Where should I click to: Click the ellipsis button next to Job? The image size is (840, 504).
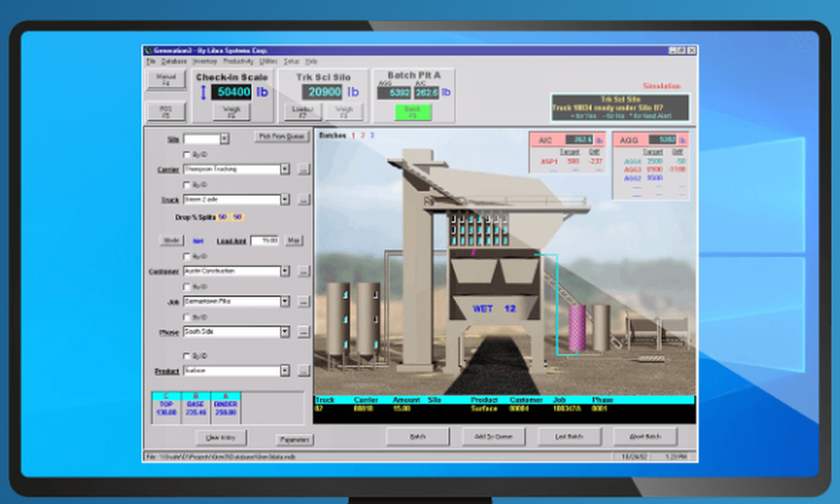303,302
